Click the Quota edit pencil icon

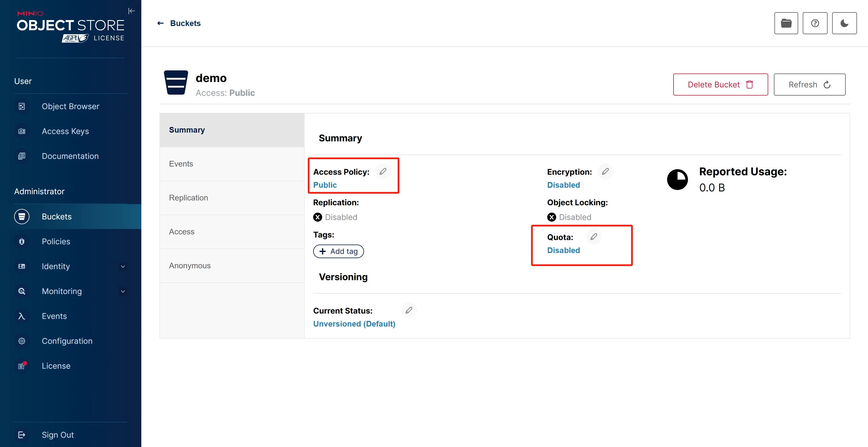pyautogui.click(x=593, y=237)
